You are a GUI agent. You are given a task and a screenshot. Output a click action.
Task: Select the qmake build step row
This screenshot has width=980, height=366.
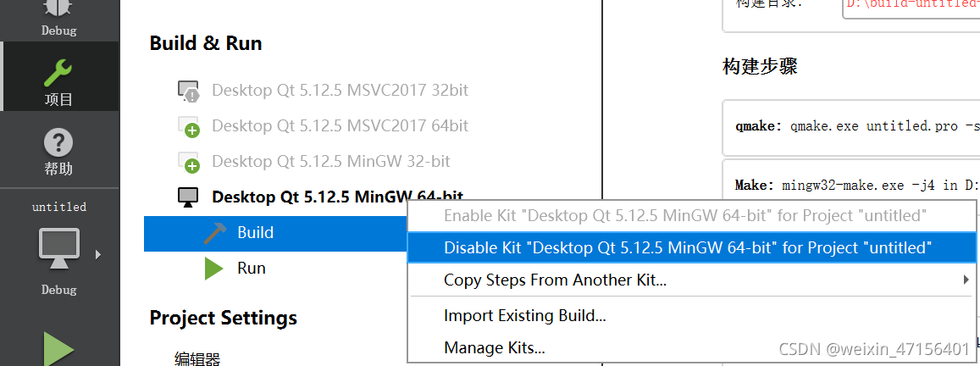[851, 127]
